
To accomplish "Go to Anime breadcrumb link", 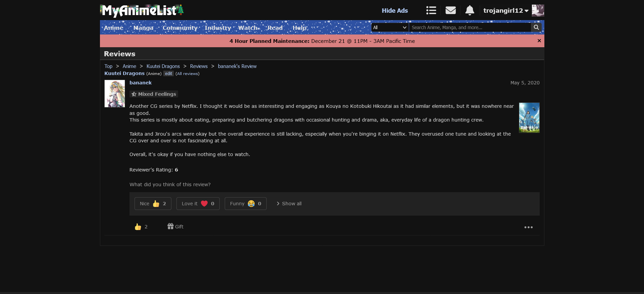I will (x=129, y=66).
